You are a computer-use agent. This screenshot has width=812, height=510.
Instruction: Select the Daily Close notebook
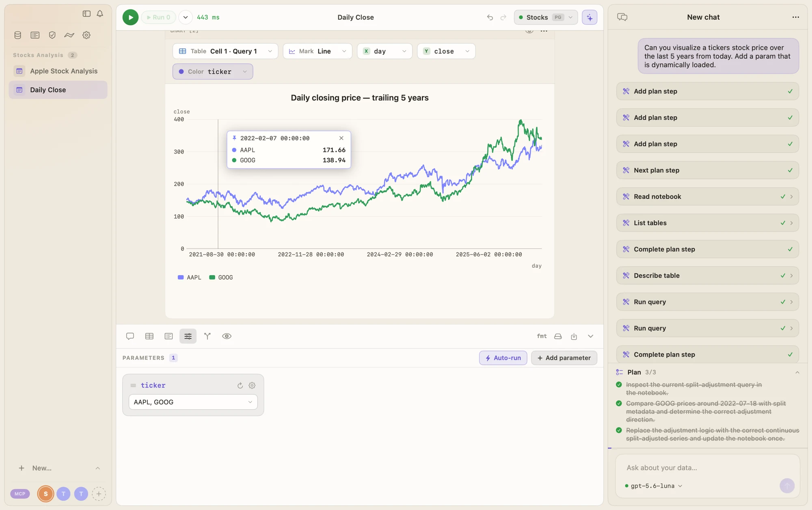point(58,90)
